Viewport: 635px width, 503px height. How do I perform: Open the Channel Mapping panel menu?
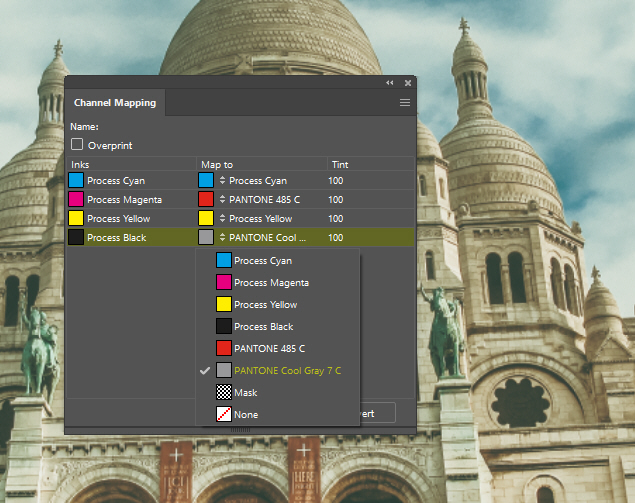click(x=405, y=102)
